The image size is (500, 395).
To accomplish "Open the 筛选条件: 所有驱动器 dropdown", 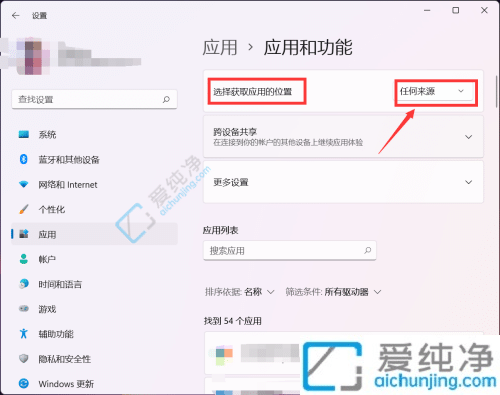I will point(333,292).
